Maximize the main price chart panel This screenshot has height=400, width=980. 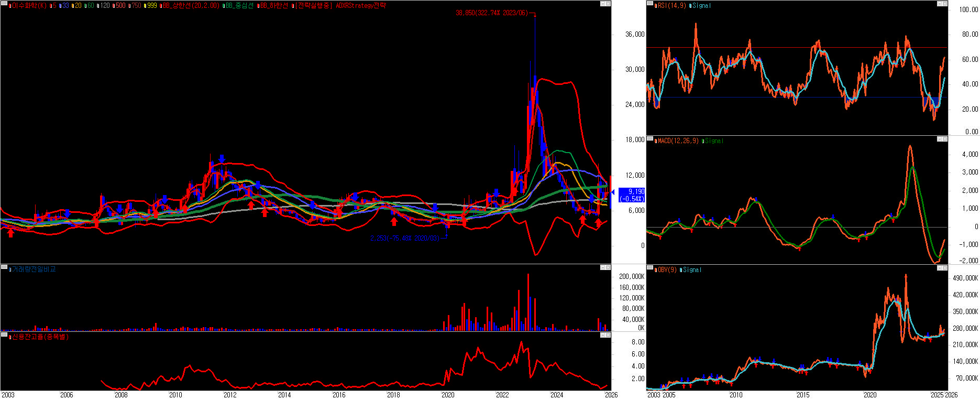603,4
